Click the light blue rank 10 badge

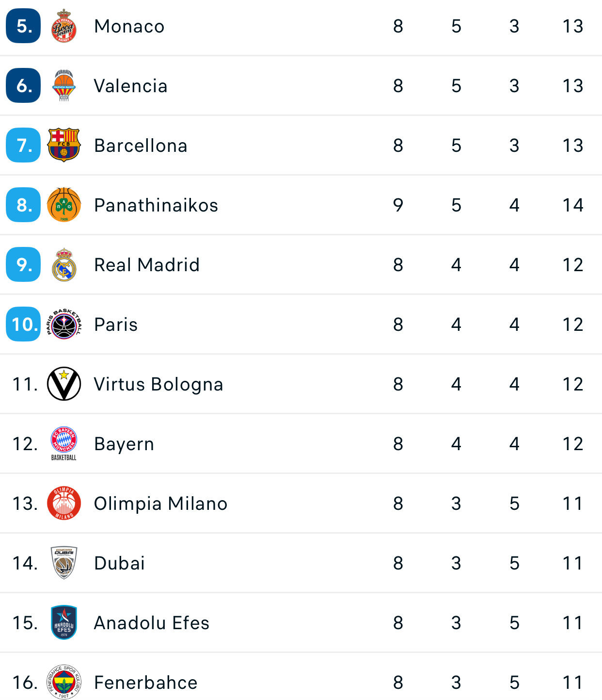23,324
